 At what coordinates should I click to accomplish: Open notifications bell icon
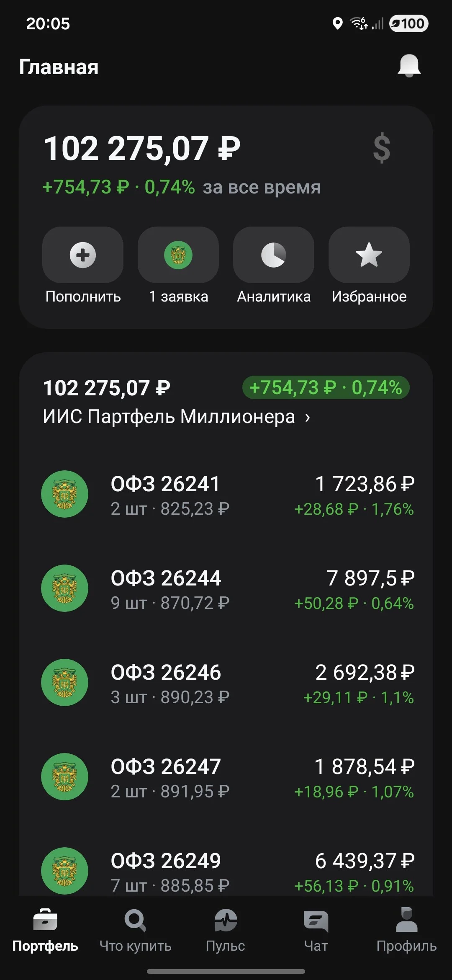(409, 66)
